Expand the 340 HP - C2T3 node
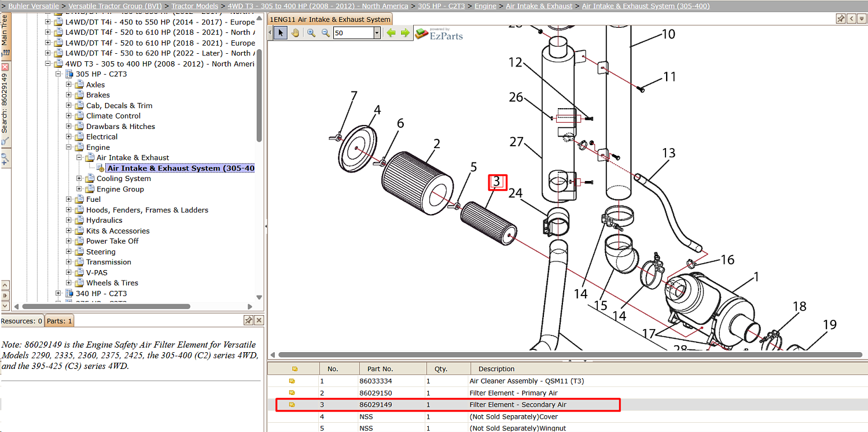 pyautogui.click(x=58, y=293)
